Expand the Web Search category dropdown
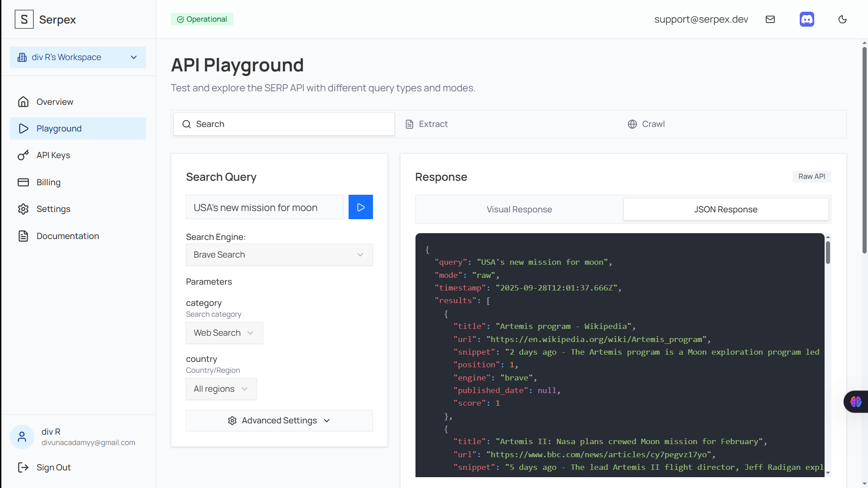 (x=224, y=333)
